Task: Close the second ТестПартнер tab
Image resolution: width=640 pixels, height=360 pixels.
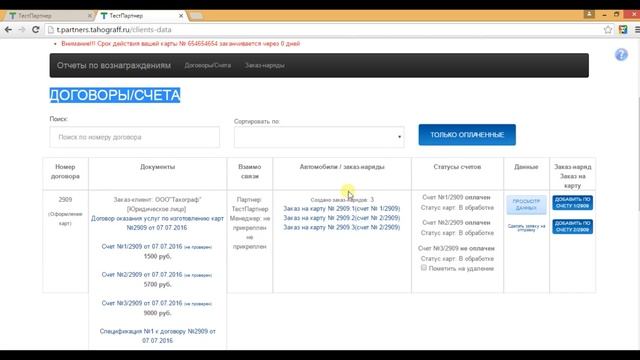Action: coord(181,16)
